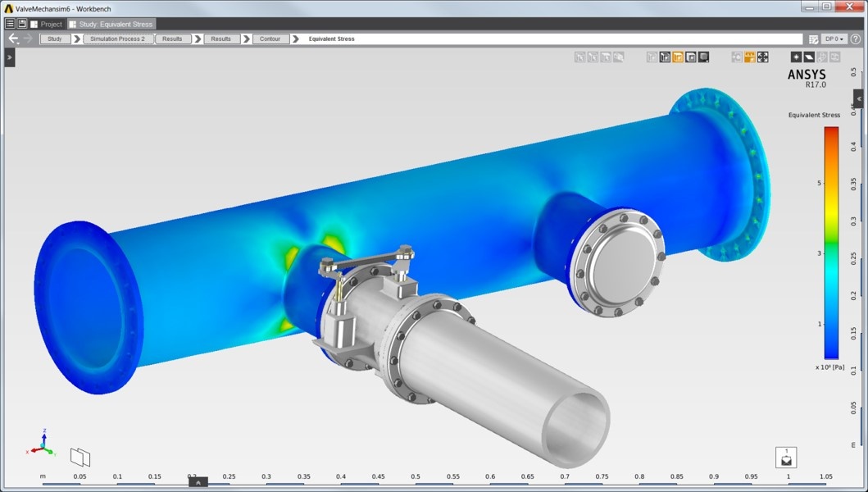Switch to the Project tab
This screenshot has width=868, height=492.
tap(47, 24)
